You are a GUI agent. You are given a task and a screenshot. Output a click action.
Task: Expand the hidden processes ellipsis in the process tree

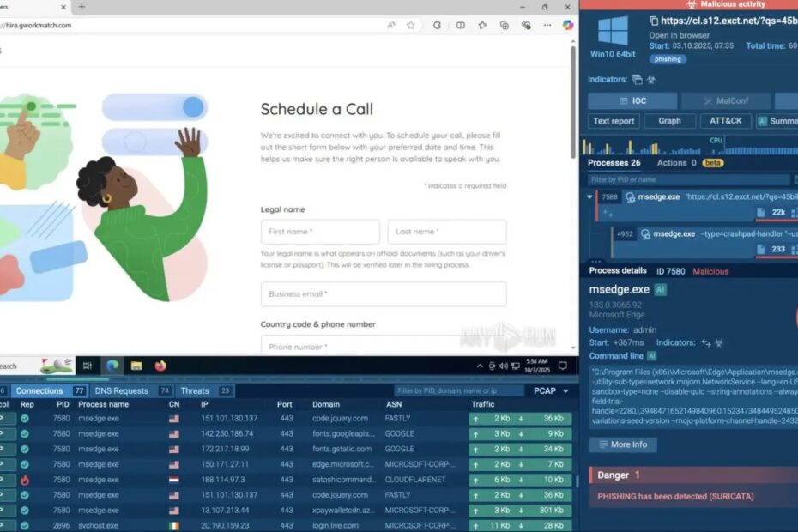[x=596, y=261]
